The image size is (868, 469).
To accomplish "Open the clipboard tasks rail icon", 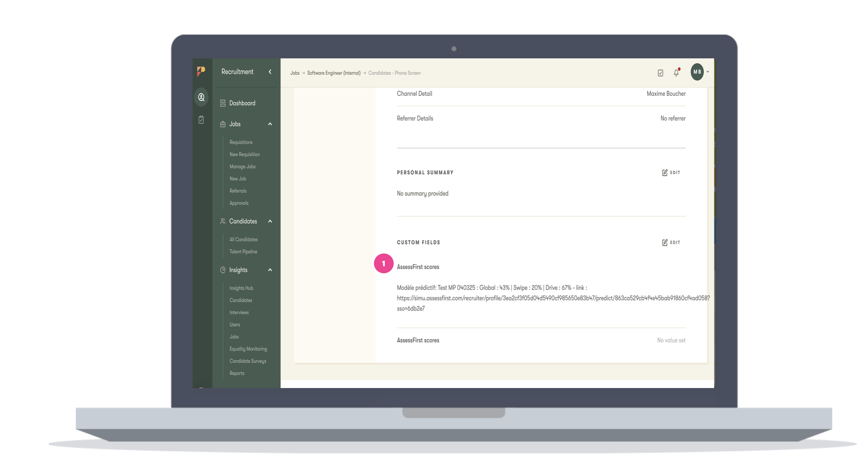I will (201, 120).
